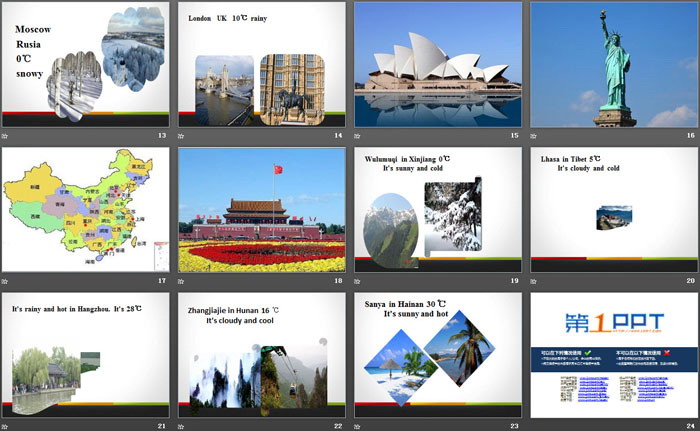This screenshot has width=700, height=431.
Task: Click animation star icon under slide 23
Action: click(357, 427)
